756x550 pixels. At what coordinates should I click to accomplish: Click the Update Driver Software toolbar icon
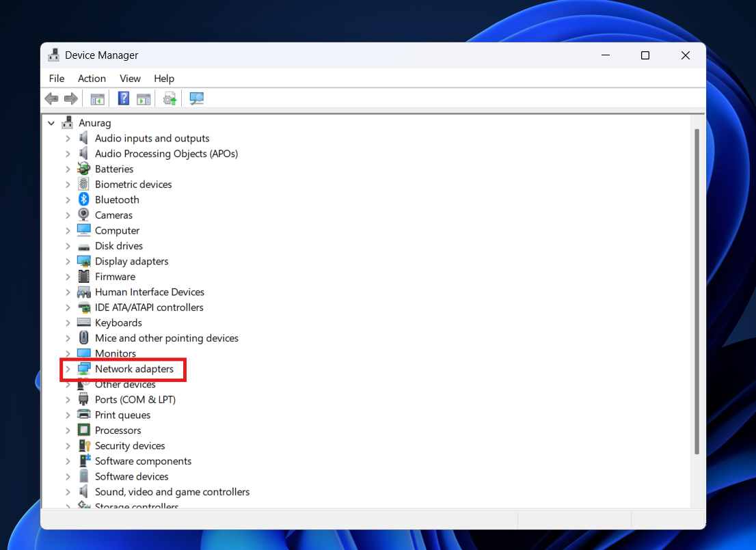(169, 98)
